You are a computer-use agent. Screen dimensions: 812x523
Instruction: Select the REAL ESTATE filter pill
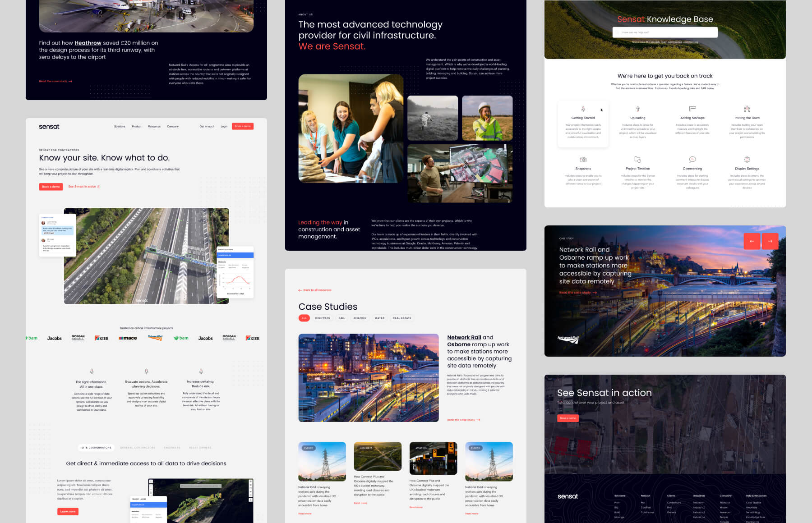pos(402,318)
